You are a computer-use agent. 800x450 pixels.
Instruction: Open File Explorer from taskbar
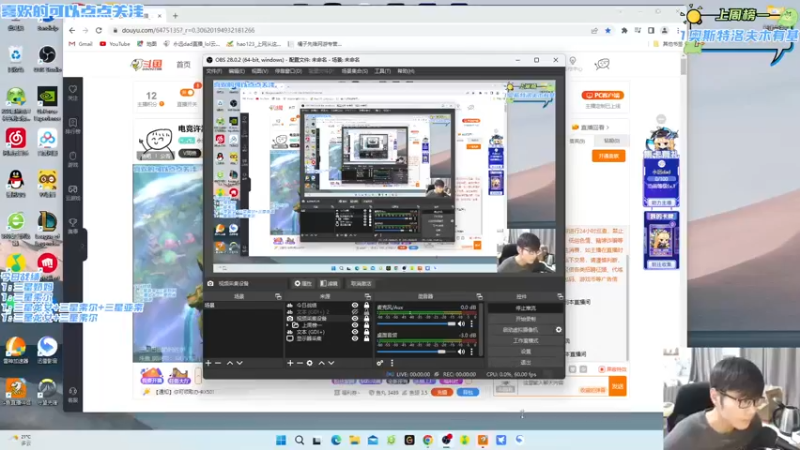(355, 440)
